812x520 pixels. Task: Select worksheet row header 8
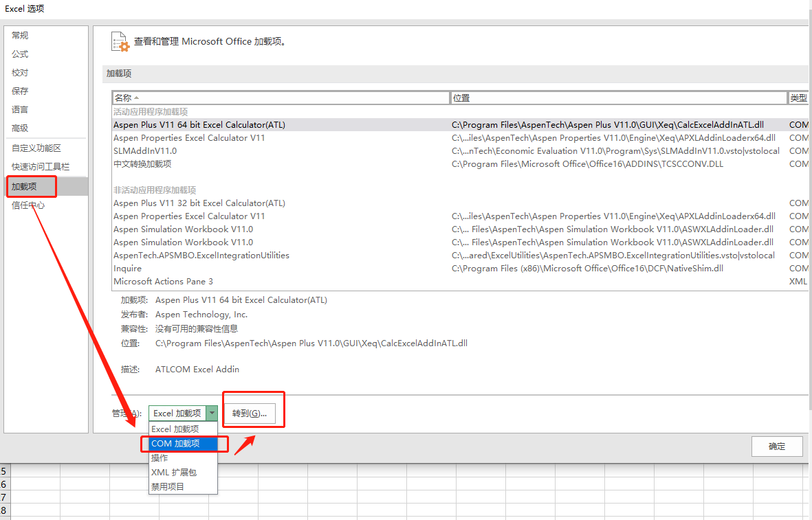(x=5, y=510)
